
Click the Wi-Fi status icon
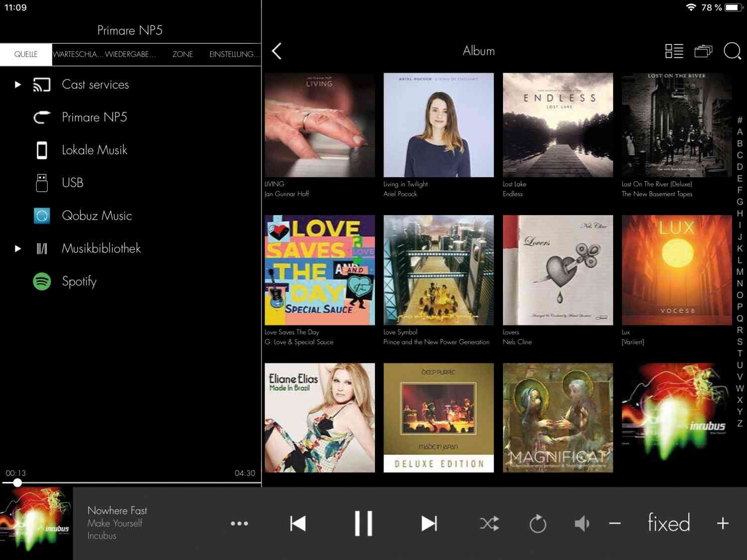pyautogui.click(x=691, y=7)
